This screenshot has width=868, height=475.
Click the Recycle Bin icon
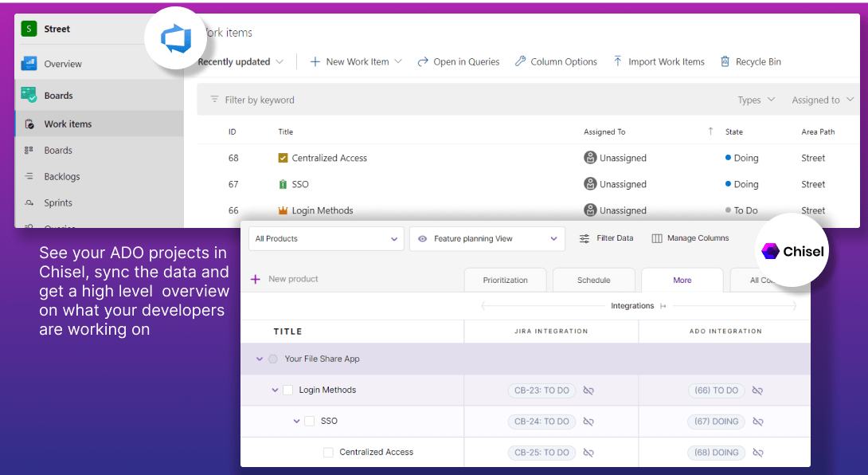coord(725,61)
